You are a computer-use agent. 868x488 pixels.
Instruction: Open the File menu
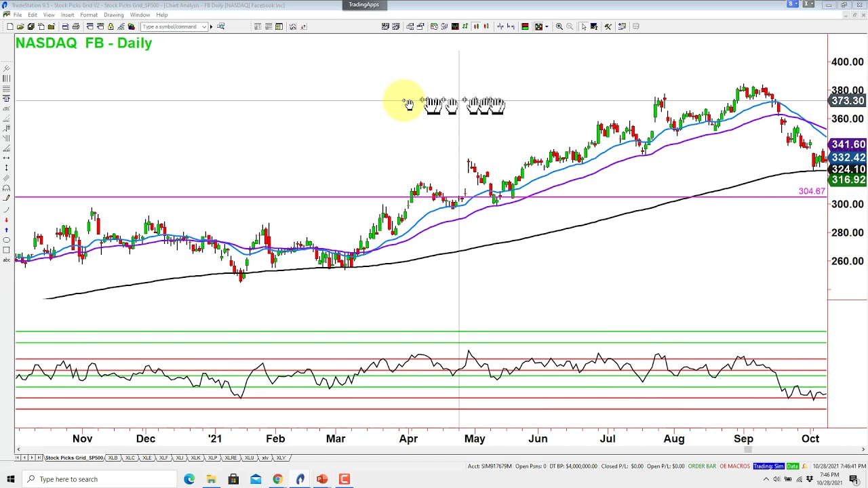[x=18, y=15]
